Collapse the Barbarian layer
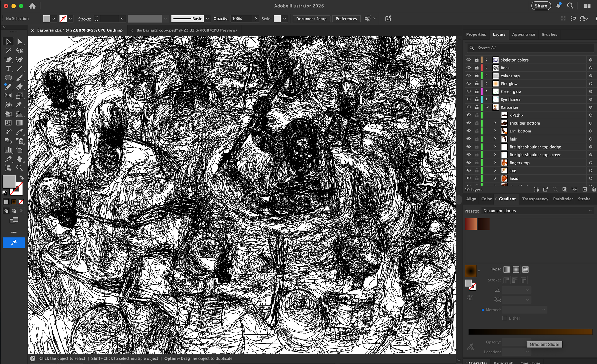This screenshot has height=364, width=597. tap(487, 107)
